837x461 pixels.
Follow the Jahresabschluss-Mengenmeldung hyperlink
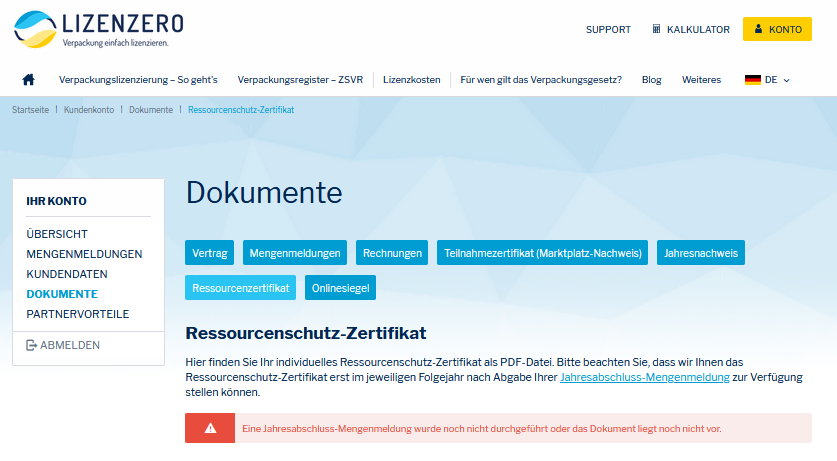point(645,377)
